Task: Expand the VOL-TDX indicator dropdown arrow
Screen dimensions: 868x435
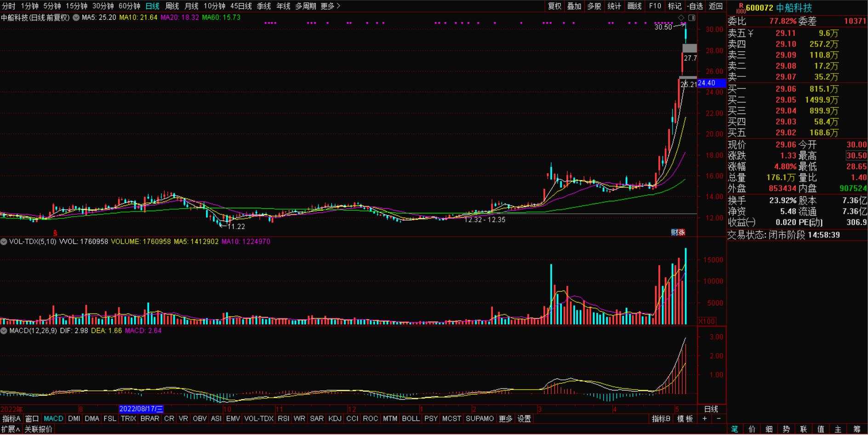Action: [x=4, y=241]
